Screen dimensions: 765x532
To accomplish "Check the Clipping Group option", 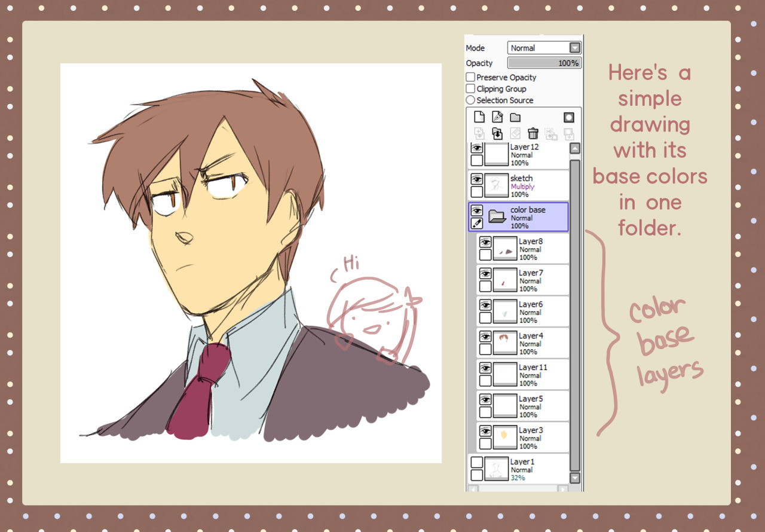I will 470,88.
